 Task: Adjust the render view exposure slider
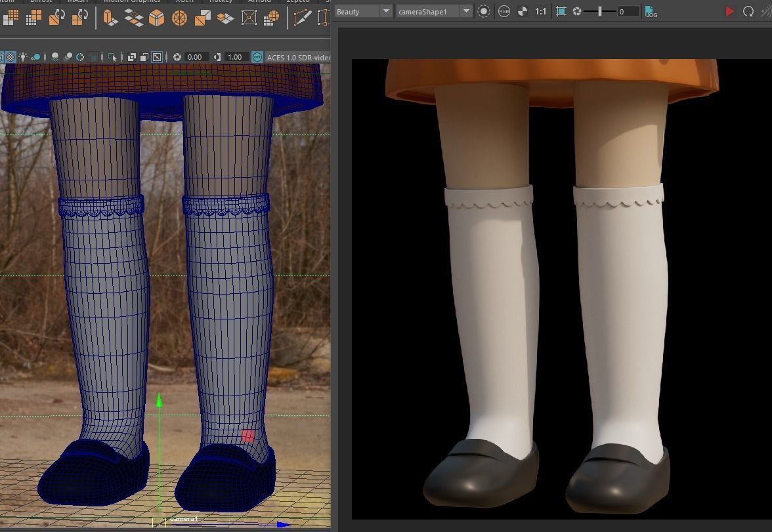(600, 11)
